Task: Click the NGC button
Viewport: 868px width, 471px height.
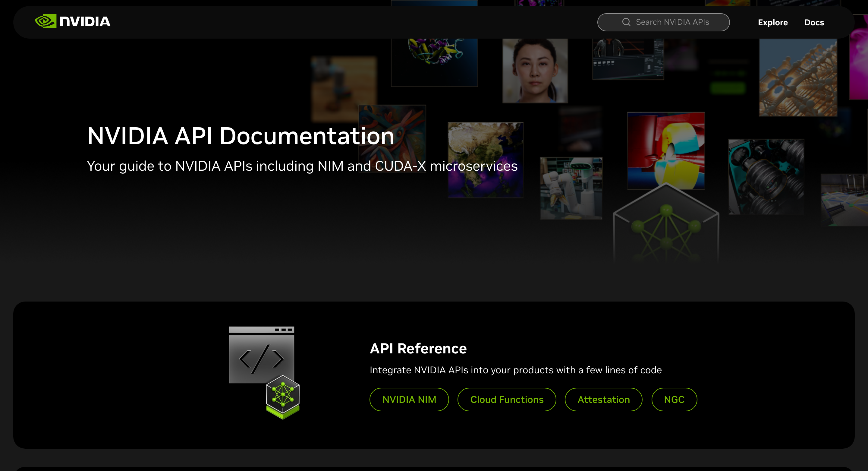Action: 674,400
